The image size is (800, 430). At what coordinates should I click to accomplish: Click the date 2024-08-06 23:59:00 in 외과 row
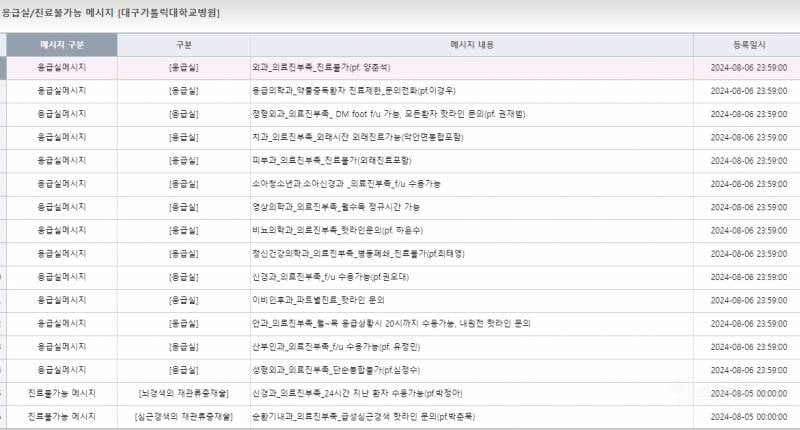point(748,67)
